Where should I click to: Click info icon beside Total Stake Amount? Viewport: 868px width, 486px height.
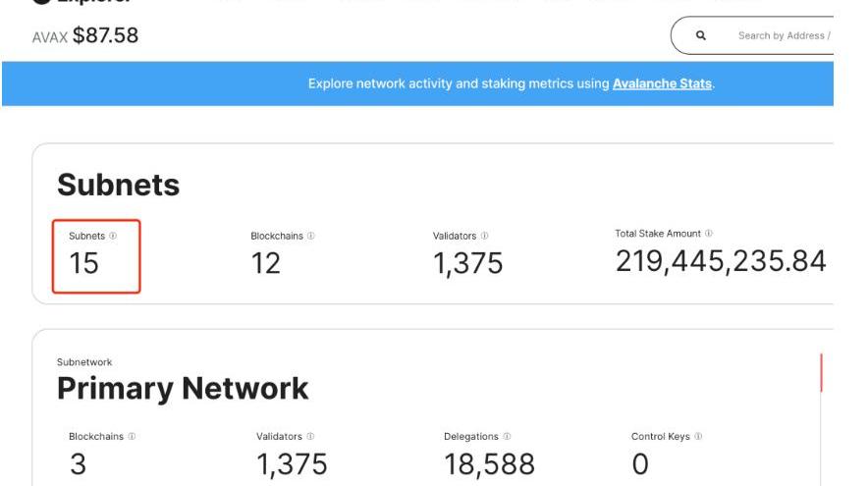(709, 234)
